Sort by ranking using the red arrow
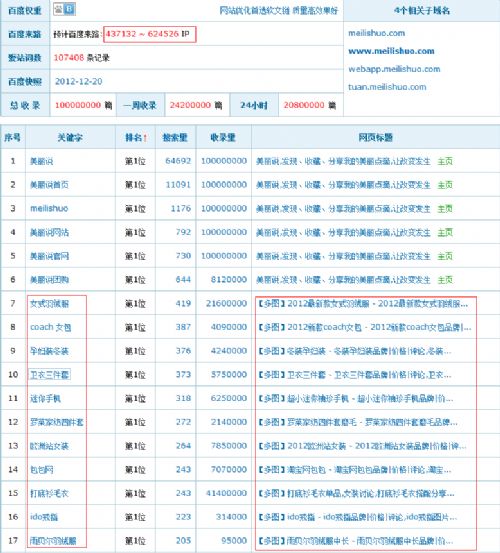 145,138
